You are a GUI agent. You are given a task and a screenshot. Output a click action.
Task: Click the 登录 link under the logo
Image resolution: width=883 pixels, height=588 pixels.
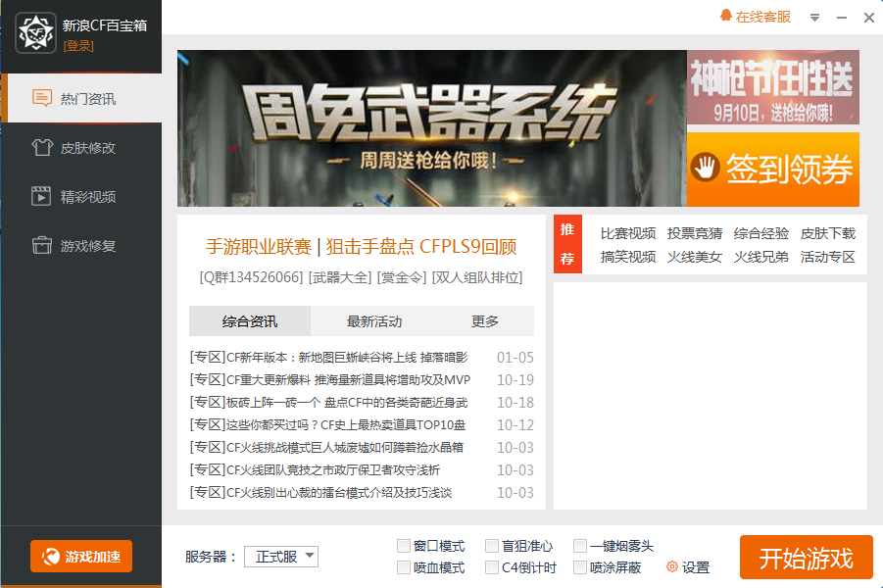tap(77, 44)
